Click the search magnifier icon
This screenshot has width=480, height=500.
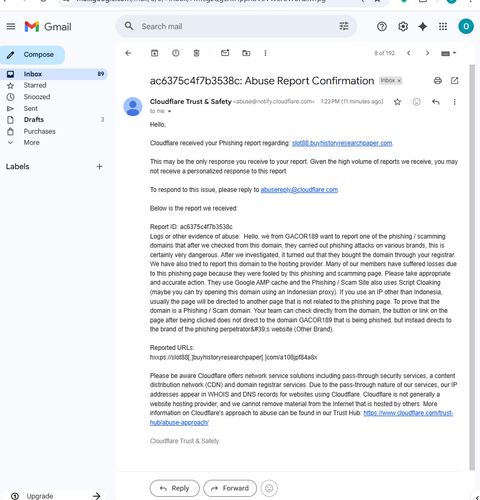[129, 26]
